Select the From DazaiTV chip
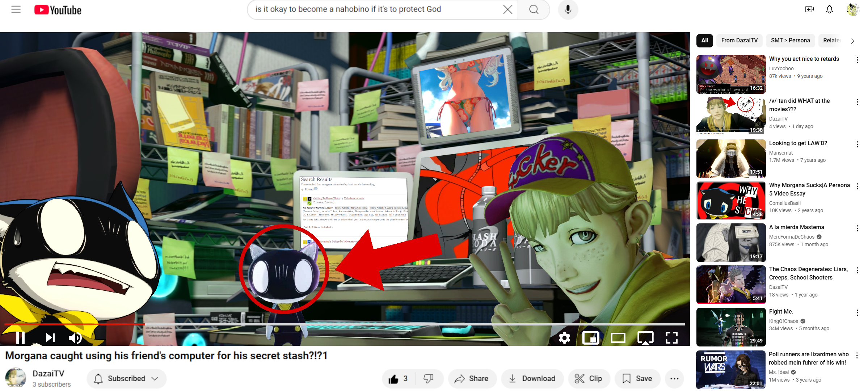This screenshot has height=391, width=868. tap(739, 41)
